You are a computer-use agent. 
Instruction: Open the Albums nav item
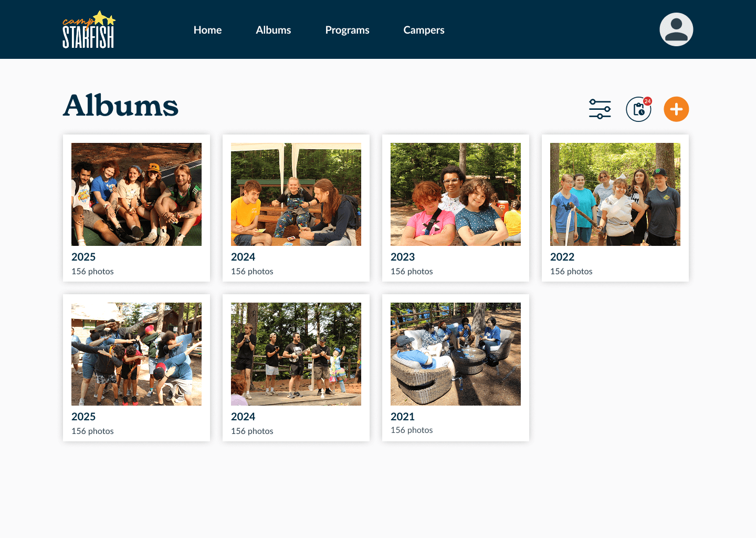[274, 30]
